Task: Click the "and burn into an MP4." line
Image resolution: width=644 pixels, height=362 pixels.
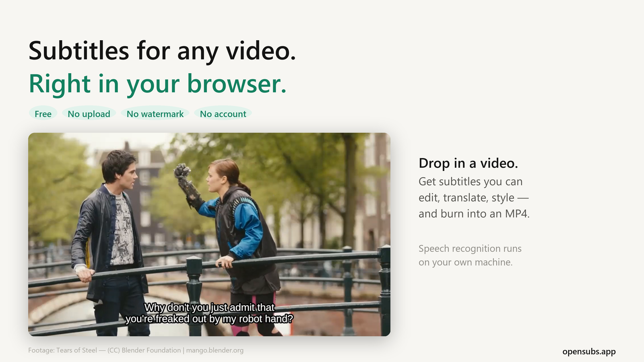Action: 474,214
